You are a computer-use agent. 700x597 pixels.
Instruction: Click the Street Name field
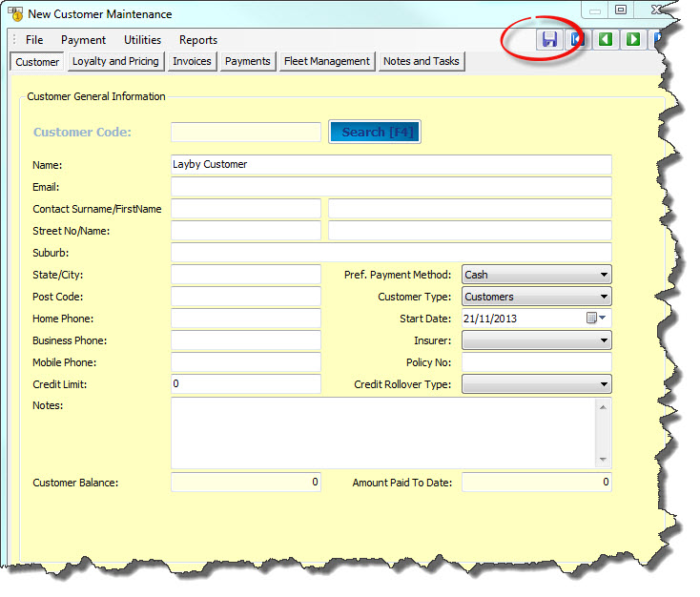point(469,230)
